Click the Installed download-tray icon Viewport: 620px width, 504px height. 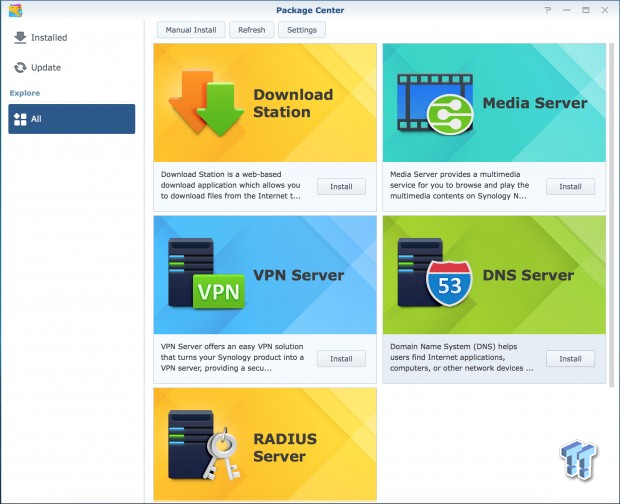pos(20,38)
